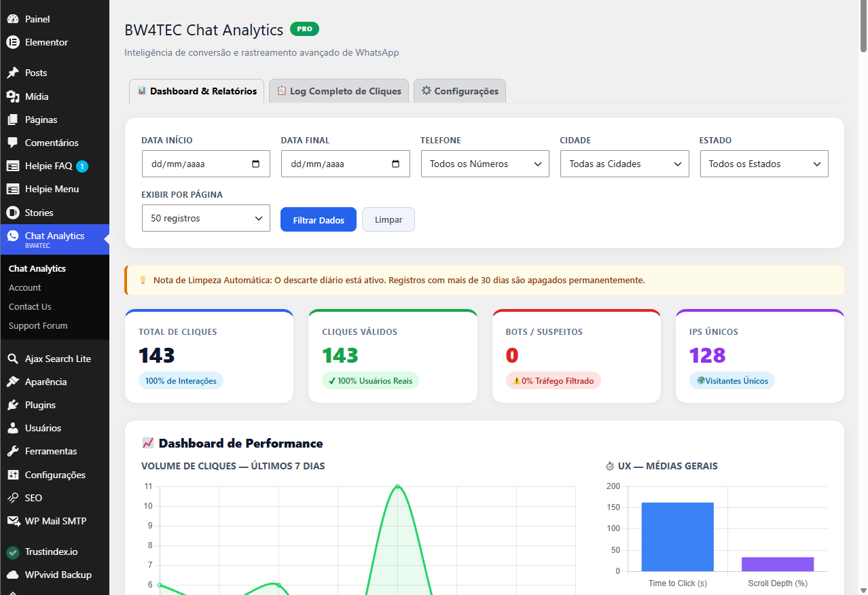Image resolution: width=868 pixels, height=595 pixels.
Task: Click the Trustindex.io checkmark icon
Action: (13, 552)
